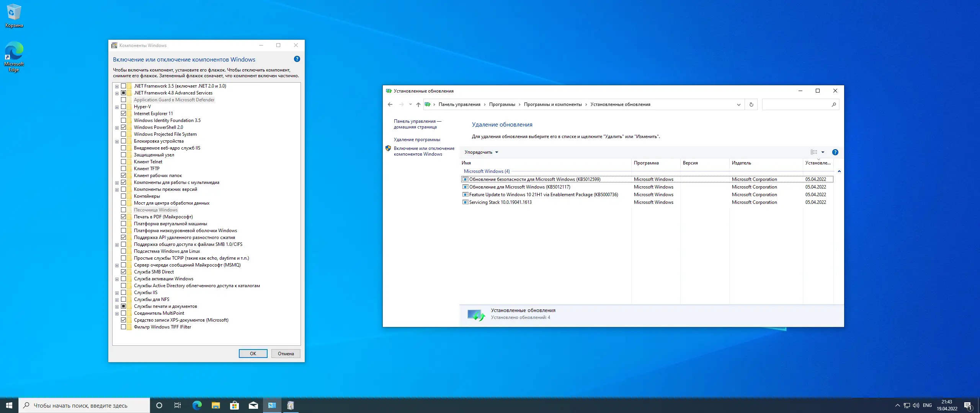Open the Удаление программы link
The width and height of the screenshot is (980, 413).
[416, 140]
